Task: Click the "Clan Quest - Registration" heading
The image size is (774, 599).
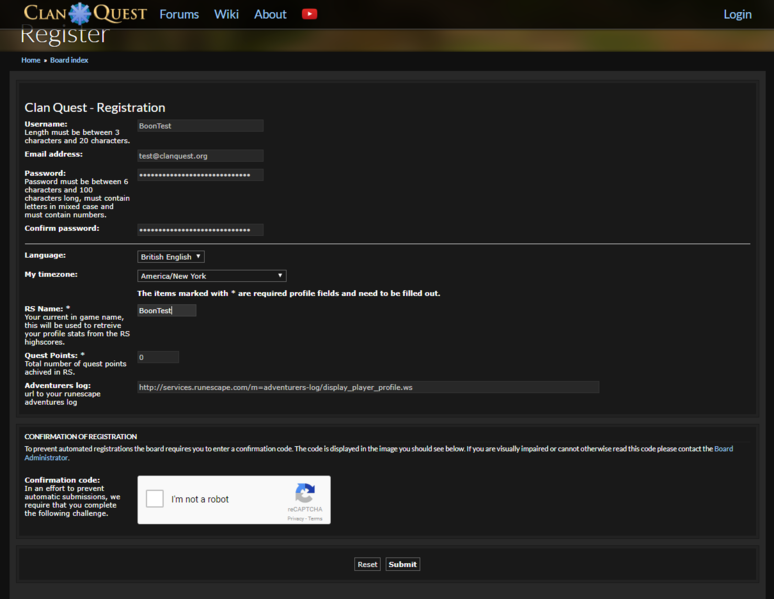Action: [95, 108]
